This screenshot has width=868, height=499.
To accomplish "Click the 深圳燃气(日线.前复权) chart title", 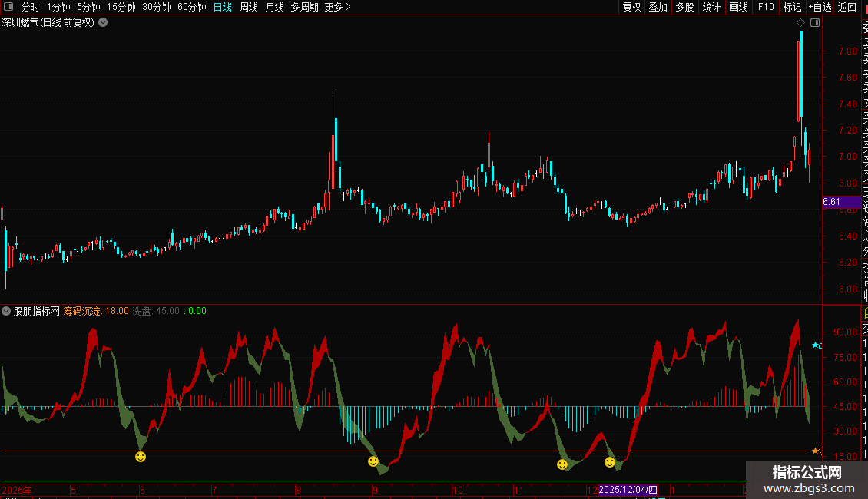I will (48, 23).
